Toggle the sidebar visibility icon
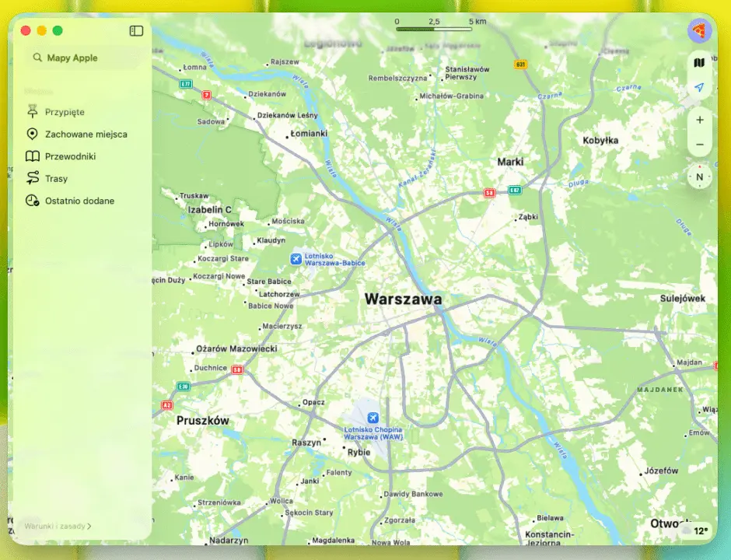Image resolution: width=731 pixels, height=560 pixels. coord(137,31)
